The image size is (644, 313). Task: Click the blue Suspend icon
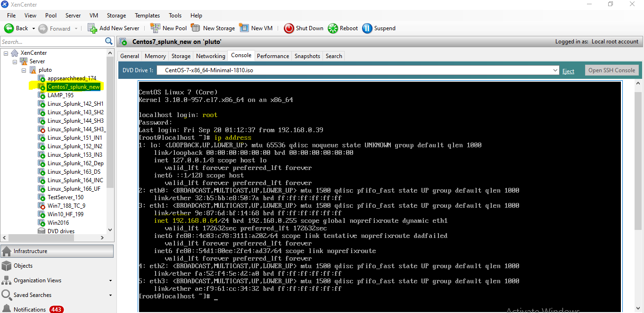[x=367, y=28]
